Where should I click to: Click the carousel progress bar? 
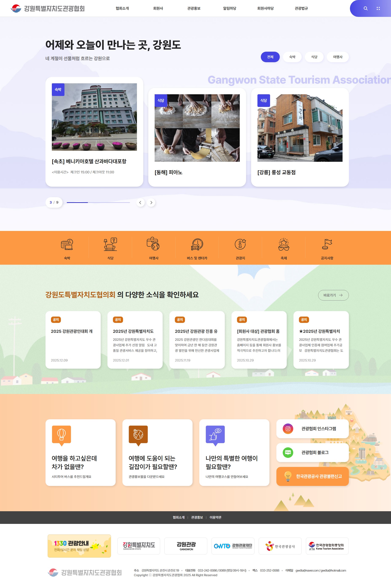[x=98, y=202]
